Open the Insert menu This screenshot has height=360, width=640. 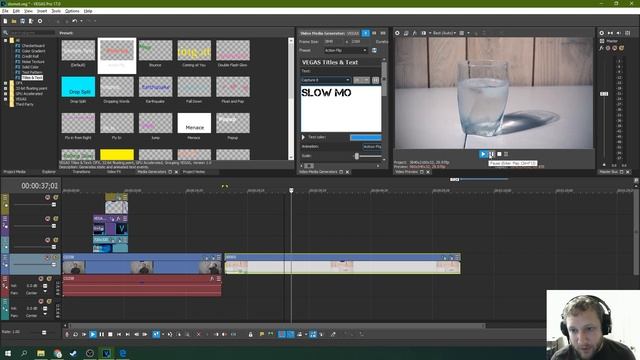coord(42,11)
